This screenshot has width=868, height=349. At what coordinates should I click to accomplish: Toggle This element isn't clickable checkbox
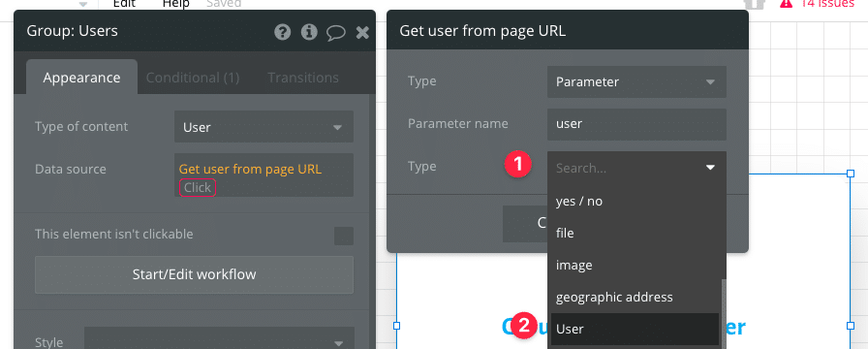click(344, 236)
